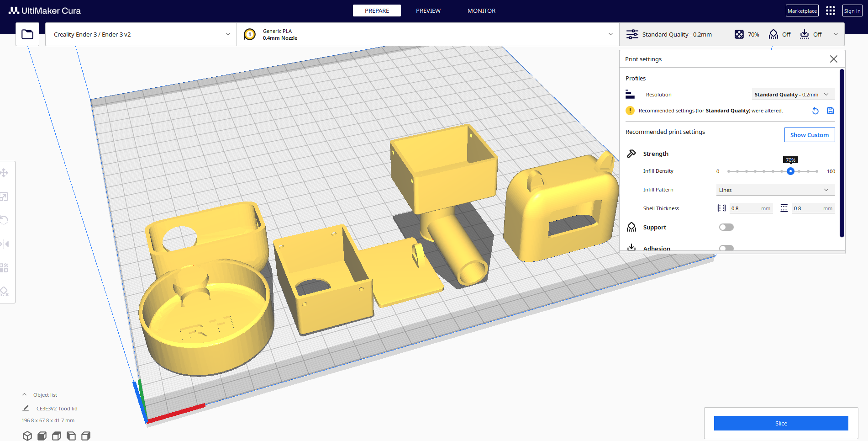Switch to the right side view icon
The image size is (868, 441).
tap(86, 436)
